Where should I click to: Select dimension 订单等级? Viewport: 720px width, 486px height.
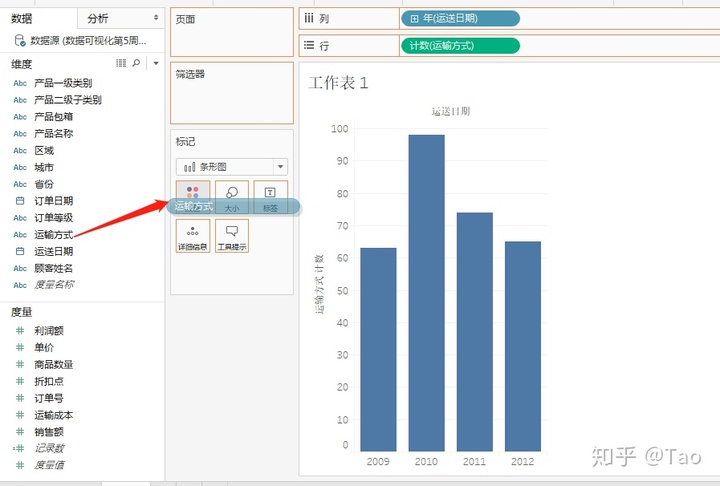click(x=53, y=218)
